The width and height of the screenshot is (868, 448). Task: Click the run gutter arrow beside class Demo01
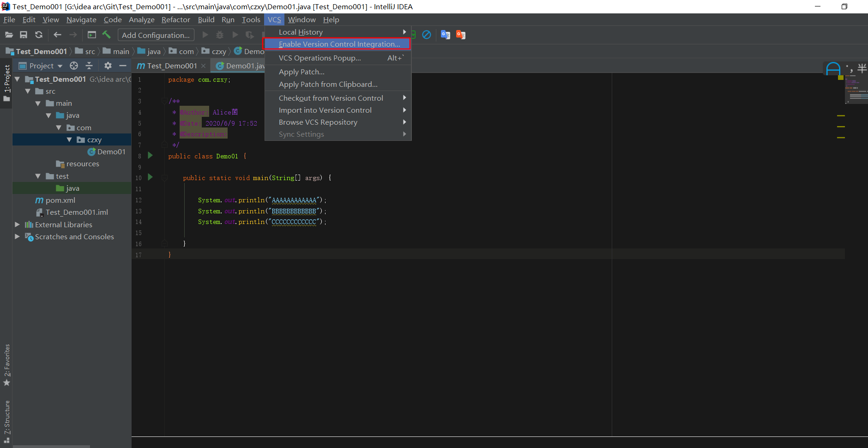[x=150, y=156]
